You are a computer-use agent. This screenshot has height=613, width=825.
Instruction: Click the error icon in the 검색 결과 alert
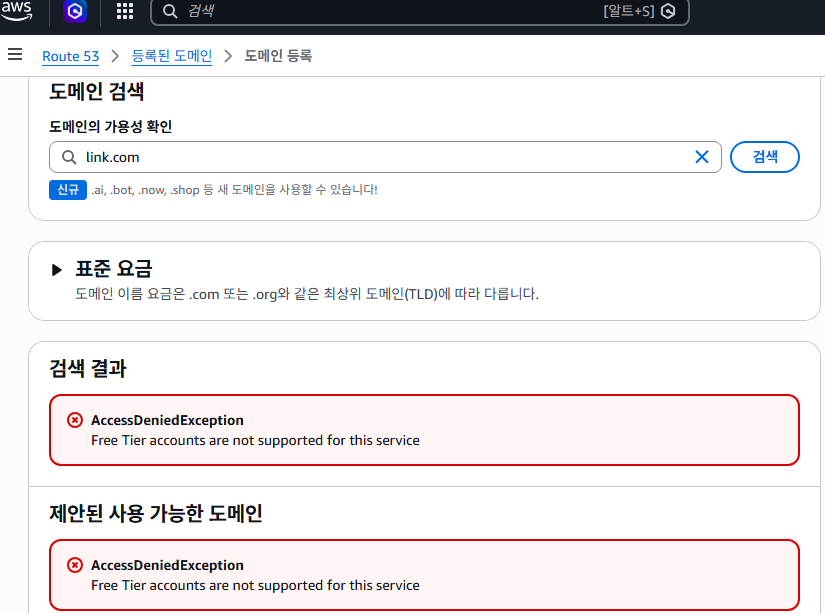[x=75, y=420]
